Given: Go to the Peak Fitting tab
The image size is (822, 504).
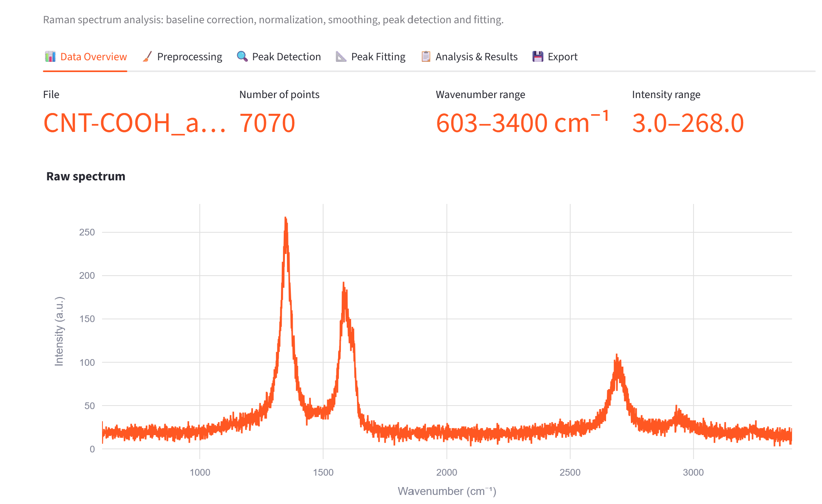Looking at the screenshot, I should (x=370, y=57).
